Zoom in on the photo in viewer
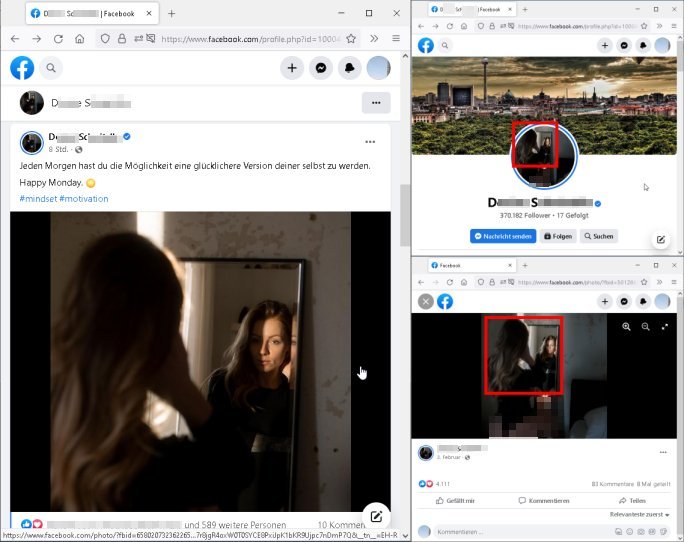The width and height of the screenshot is (684, 542). pos(626,326)
